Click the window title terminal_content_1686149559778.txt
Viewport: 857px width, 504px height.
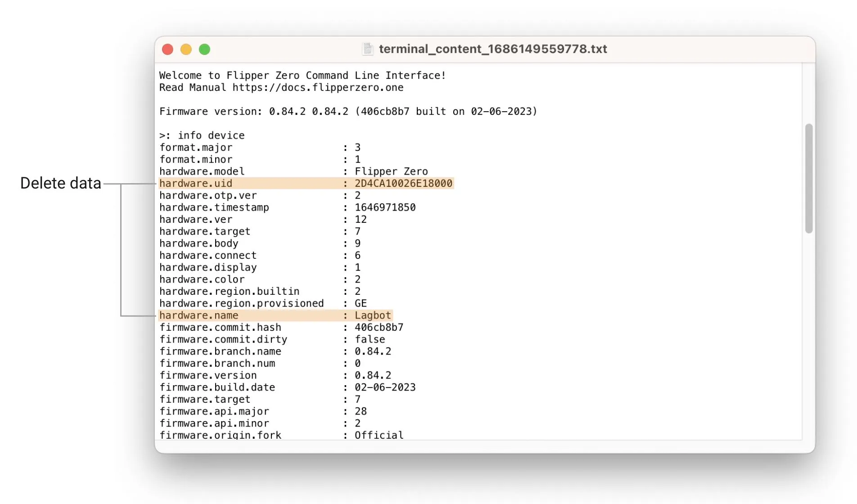[493, 49]
